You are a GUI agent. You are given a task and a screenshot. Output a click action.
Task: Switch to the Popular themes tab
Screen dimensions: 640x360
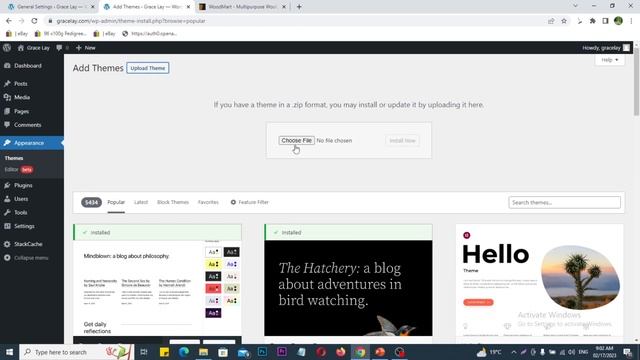[x=116, y=202]
